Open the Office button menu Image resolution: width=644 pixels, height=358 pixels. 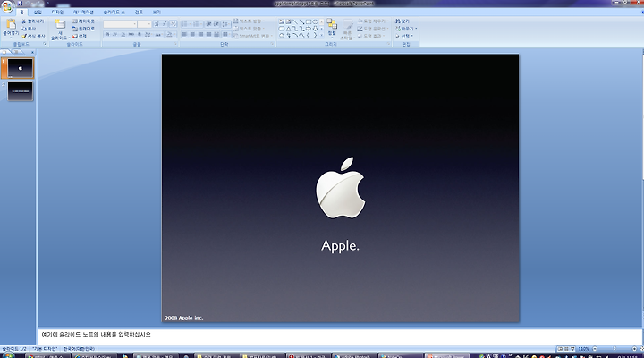[7, 6]
